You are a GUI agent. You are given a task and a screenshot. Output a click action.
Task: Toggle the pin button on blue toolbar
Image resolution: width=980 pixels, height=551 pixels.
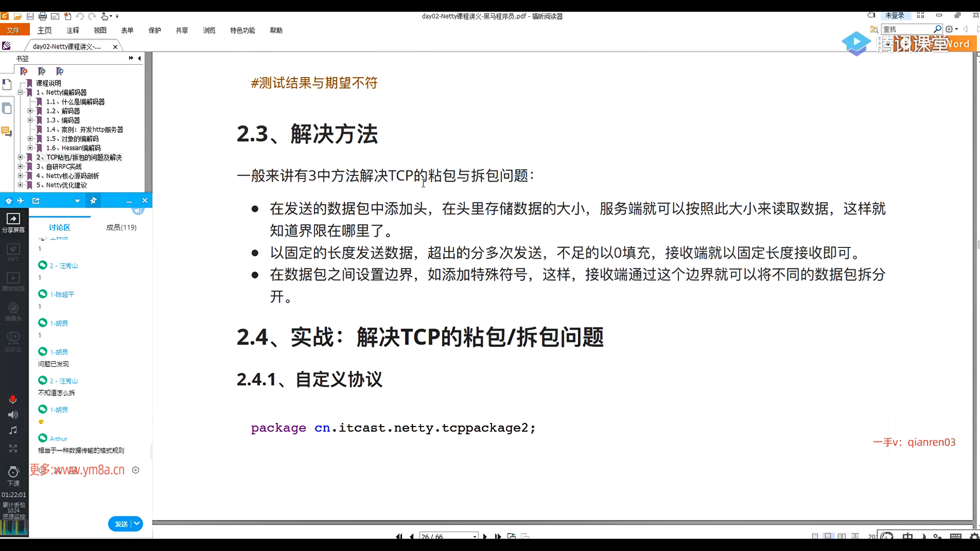click(93, 201)
